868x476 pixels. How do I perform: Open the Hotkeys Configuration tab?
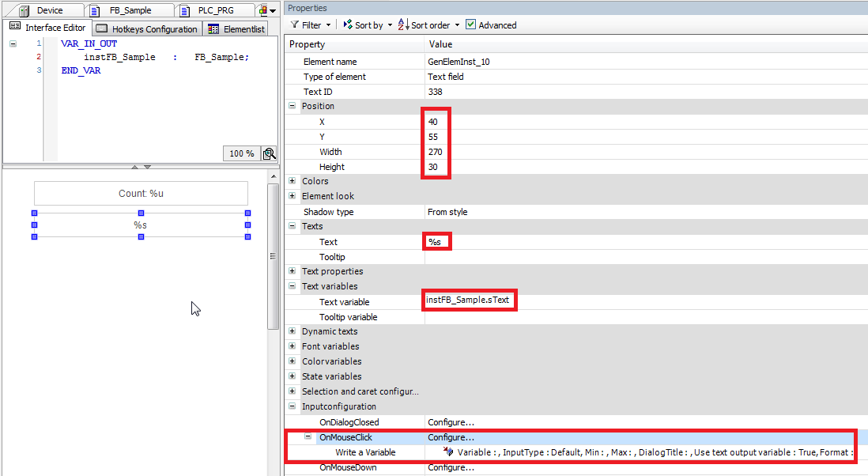147,28
